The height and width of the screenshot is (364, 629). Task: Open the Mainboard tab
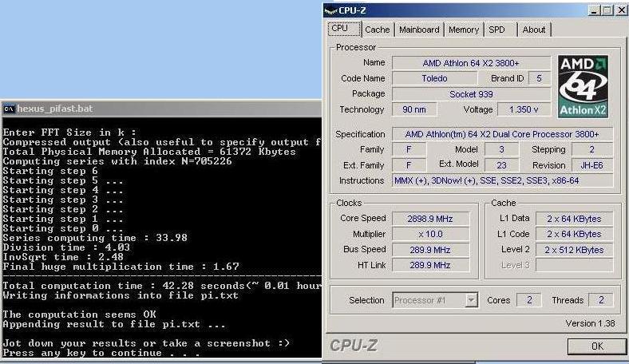click(x=419, y=30)
